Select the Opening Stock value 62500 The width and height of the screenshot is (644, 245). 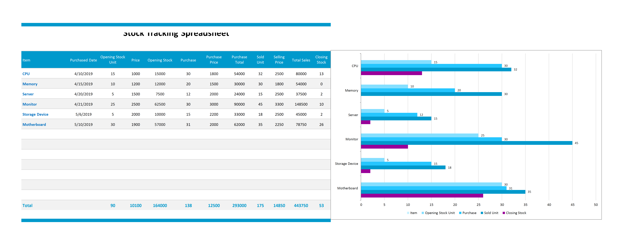click(x=160, y=104)
